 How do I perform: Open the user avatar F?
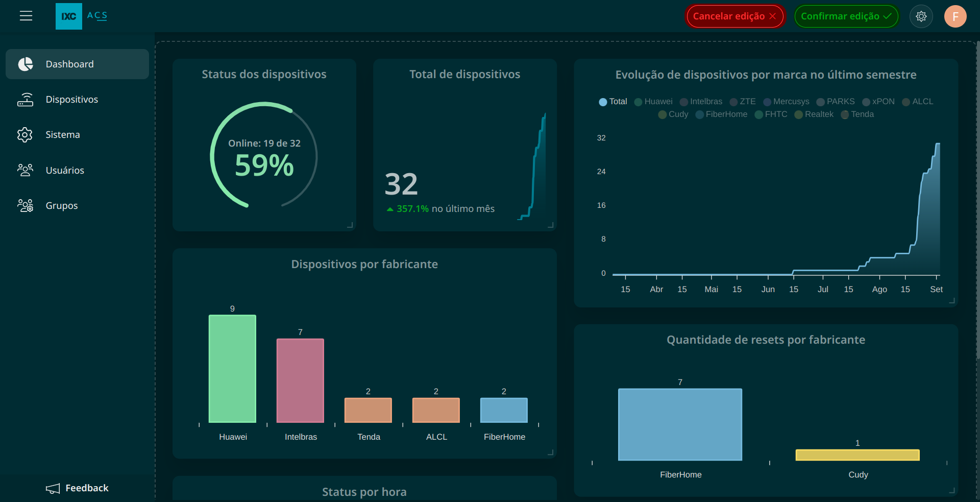(955, 16)
